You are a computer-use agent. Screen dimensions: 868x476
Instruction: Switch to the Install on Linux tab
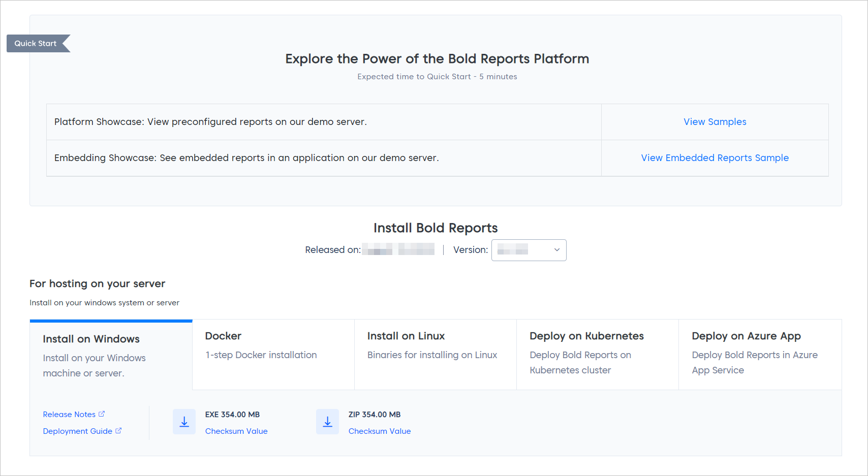click(435, 345)
